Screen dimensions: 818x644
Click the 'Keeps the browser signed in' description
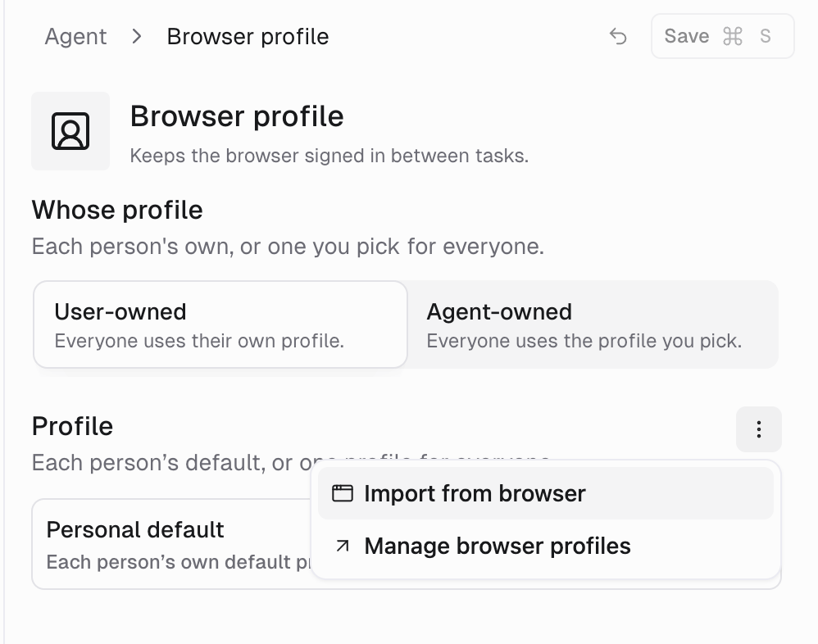[329, 156]
